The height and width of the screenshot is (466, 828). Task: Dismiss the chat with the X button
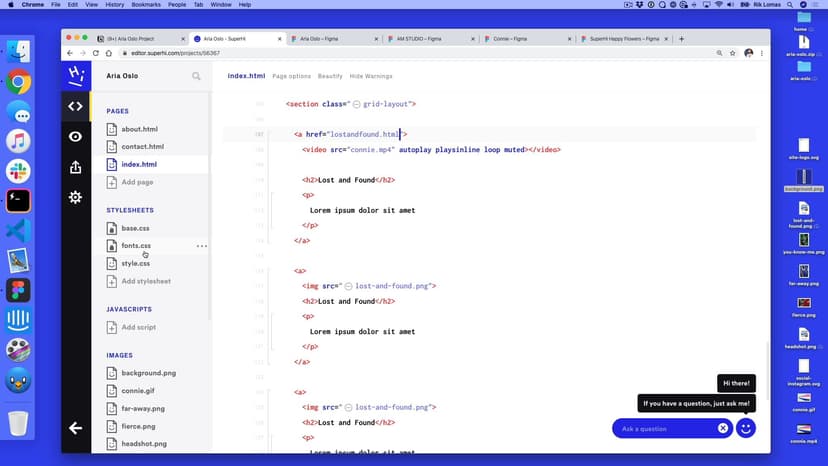click(x=723, y=428)
